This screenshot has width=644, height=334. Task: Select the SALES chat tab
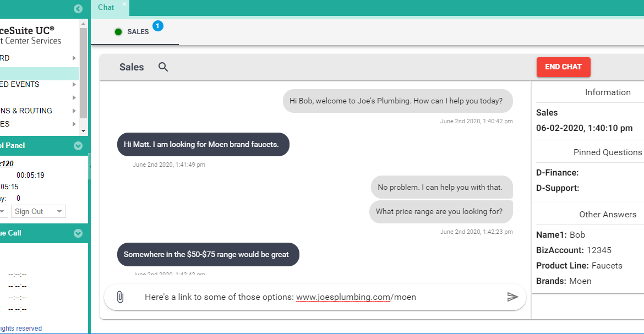click(x=138, y=32)
